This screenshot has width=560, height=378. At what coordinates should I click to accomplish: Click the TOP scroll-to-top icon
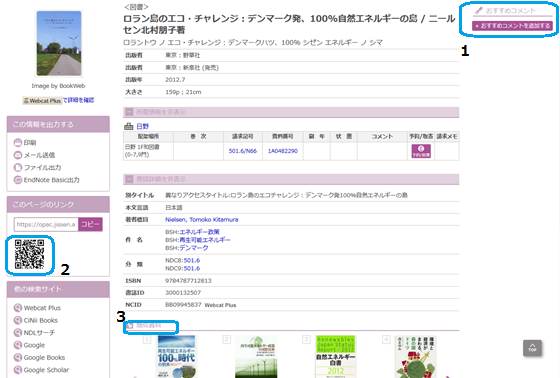pyautogui.click(x=532, y=348)
